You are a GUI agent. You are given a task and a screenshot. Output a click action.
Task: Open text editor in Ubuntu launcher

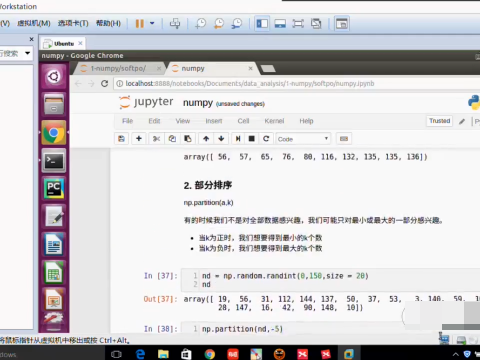pos(54,216)
